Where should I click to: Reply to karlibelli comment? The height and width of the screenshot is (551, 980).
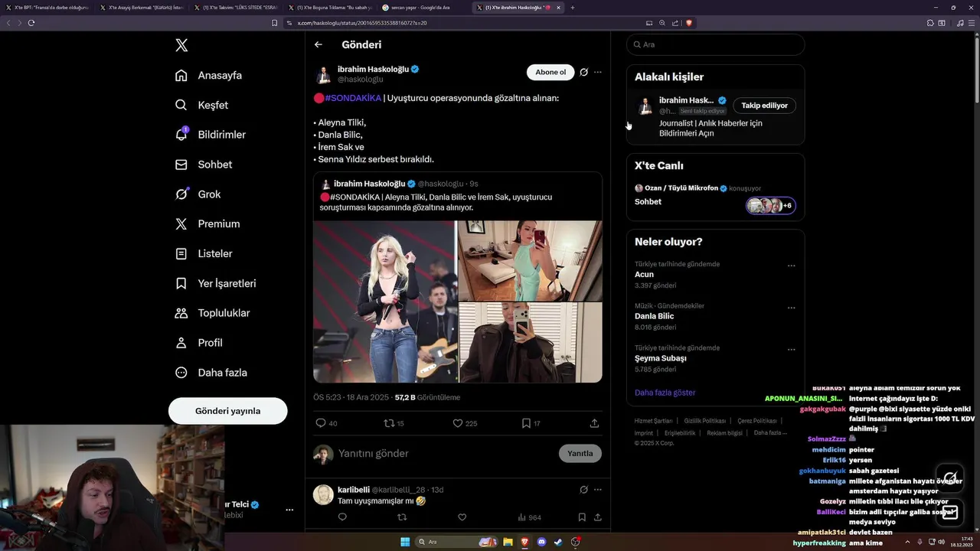pyautogui.click(x=342, y=517)
